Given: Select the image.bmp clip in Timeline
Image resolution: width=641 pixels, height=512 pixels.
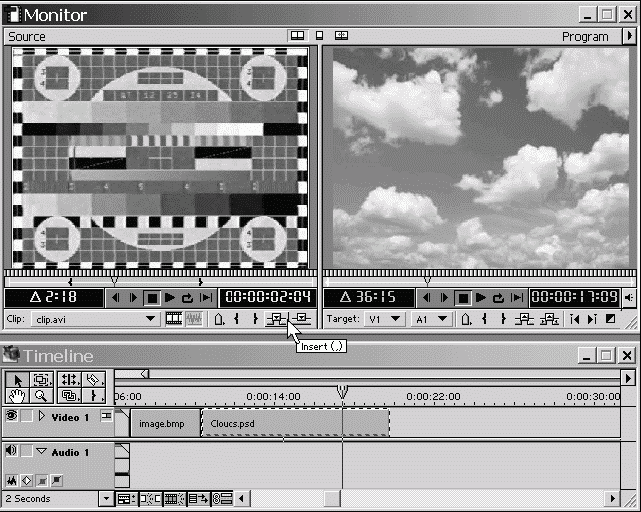Looking at the screenshot, I should (x=166, y=423).
